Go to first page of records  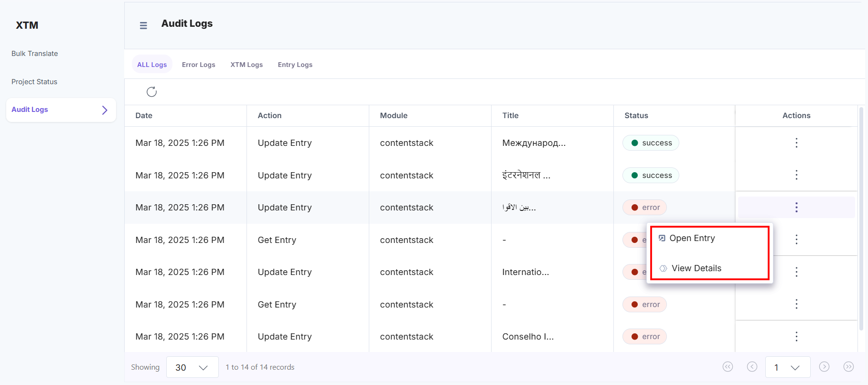pos(728,367)
